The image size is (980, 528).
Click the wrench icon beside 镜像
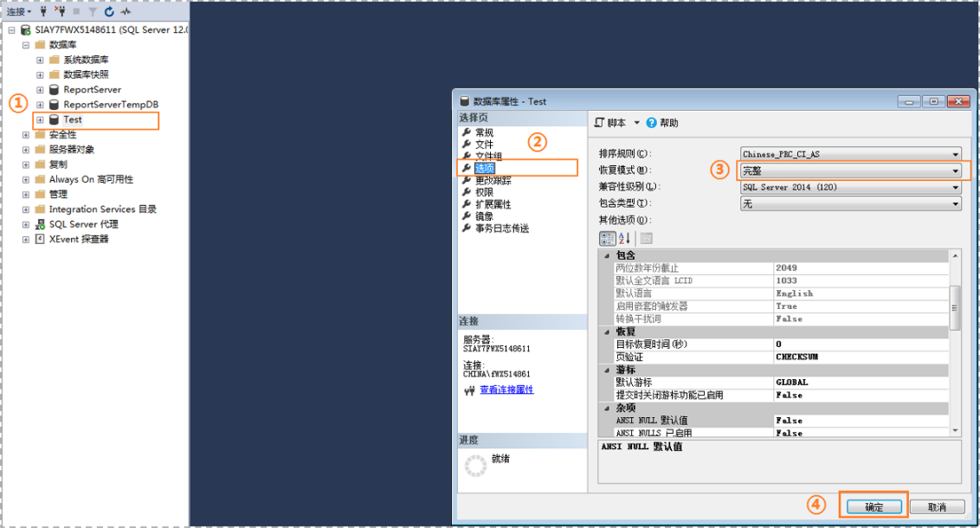tap(467, 216)
